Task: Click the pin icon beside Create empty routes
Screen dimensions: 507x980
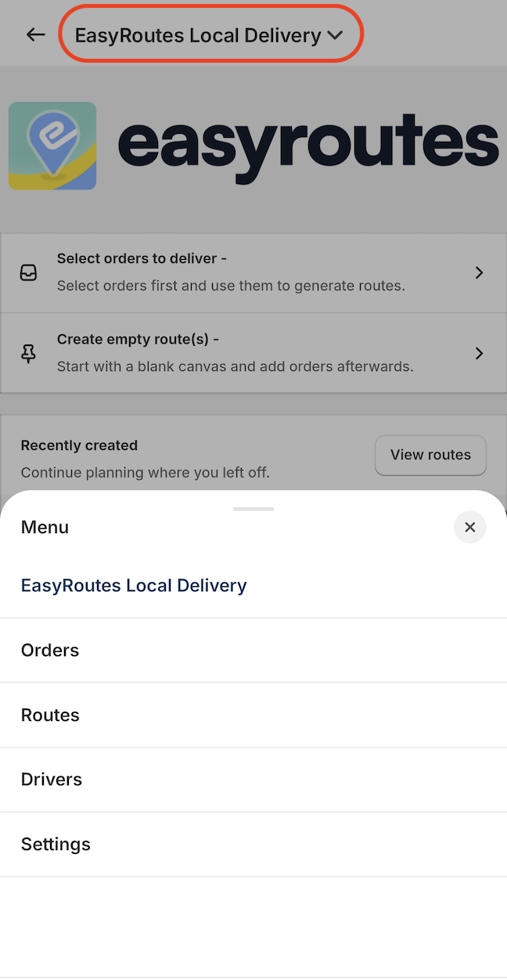Action: [x=28, y=353]
